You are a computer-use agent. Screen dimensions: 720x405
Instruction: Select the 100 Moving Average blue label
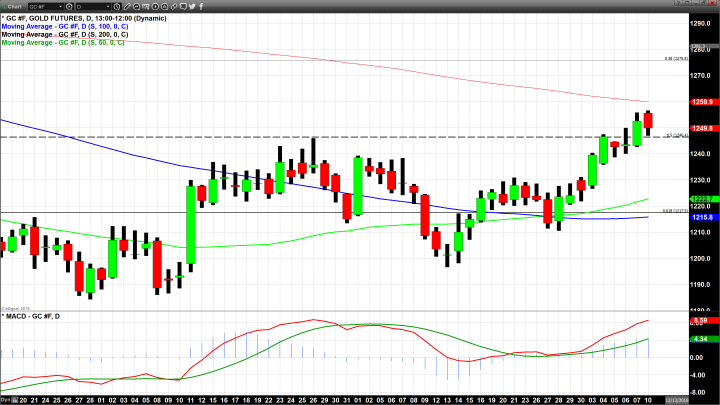point(65,26)
